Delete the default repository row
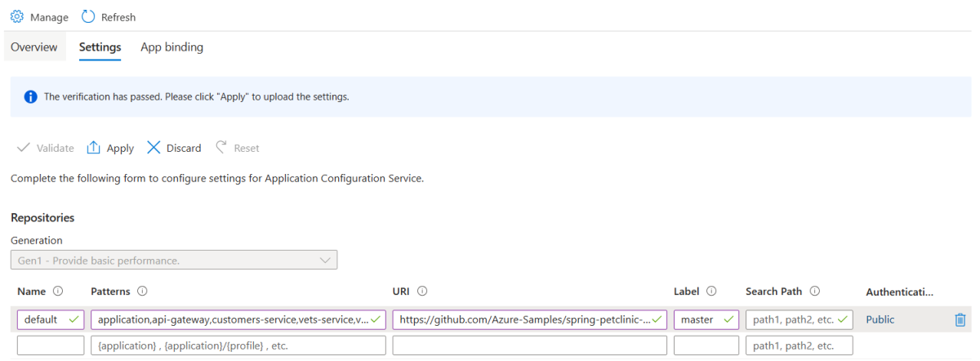 960,320
